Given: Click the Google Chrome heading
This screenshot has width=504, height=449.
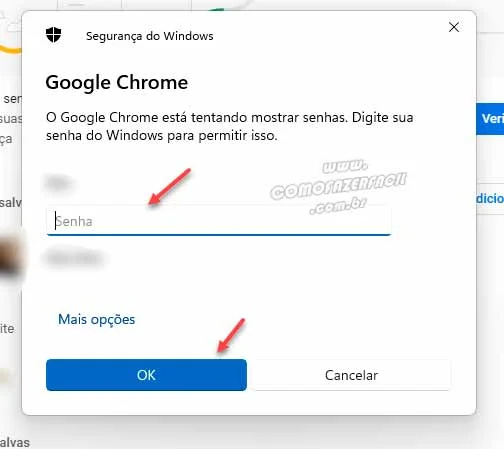Looking at the screenshot, I should (x=117, y=83).
